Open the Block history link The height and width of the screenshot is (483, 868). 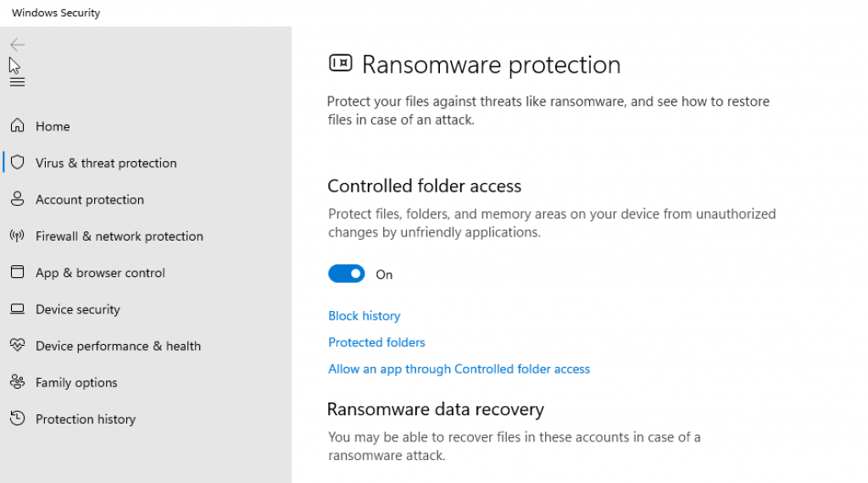(364, 316)
